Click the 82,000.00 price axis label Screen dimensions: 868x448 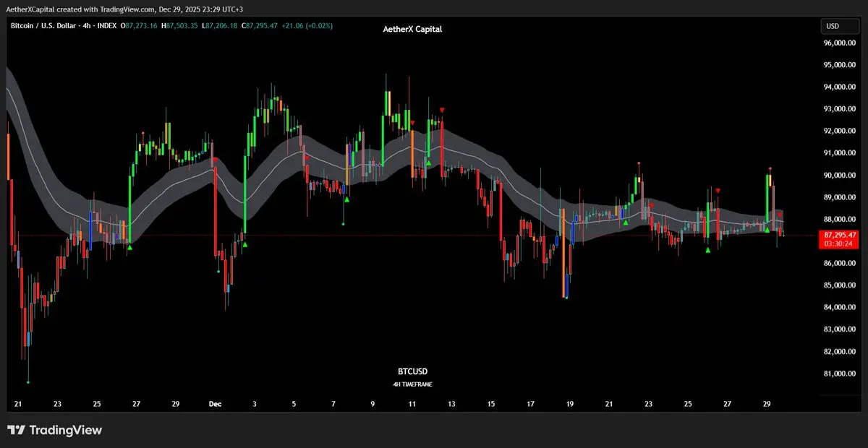(x=840, y=352)
